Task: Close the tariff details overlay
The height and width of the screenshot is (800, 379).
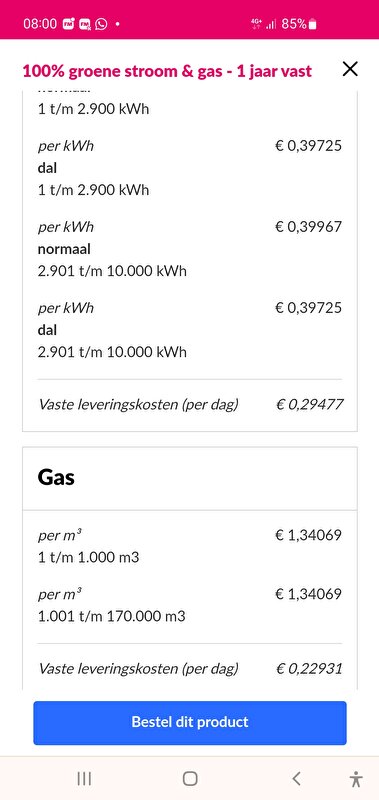Action: click(x=350, y=69)
